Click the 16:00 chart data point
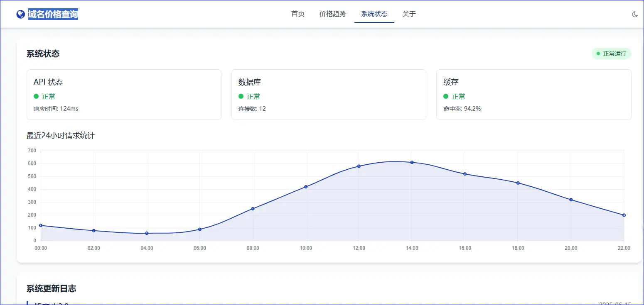 point(465,174)
